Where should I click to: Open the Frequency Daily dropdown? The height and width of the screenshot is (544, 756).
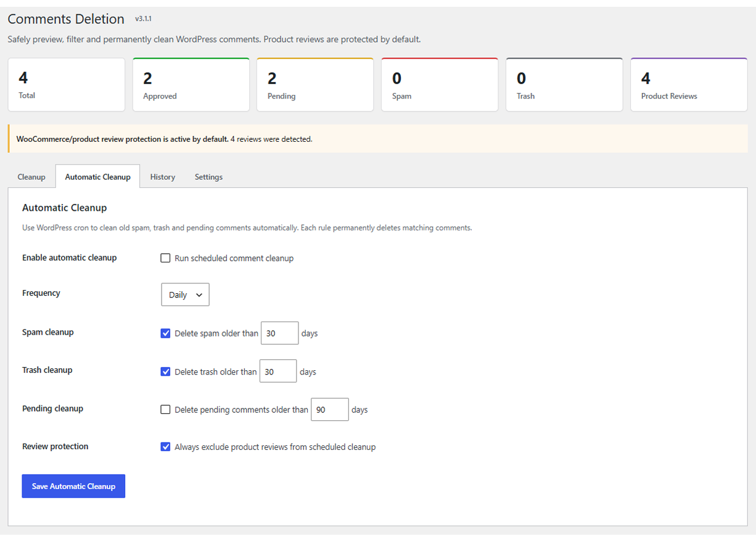[x=186, y=294]
